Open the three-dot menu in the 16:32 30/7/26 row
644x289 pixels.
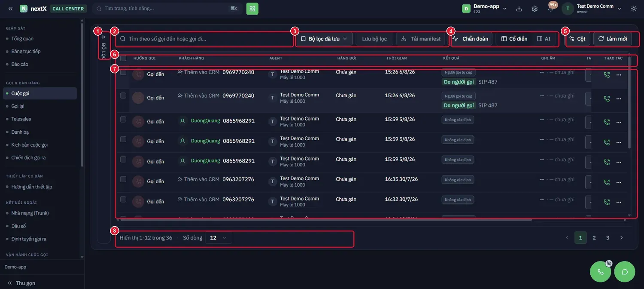[x=619, y=202]
